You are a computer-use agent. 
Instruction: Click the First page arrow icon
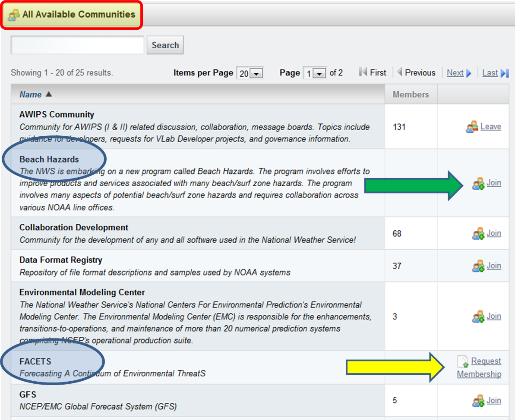click(x=363, y=72)
